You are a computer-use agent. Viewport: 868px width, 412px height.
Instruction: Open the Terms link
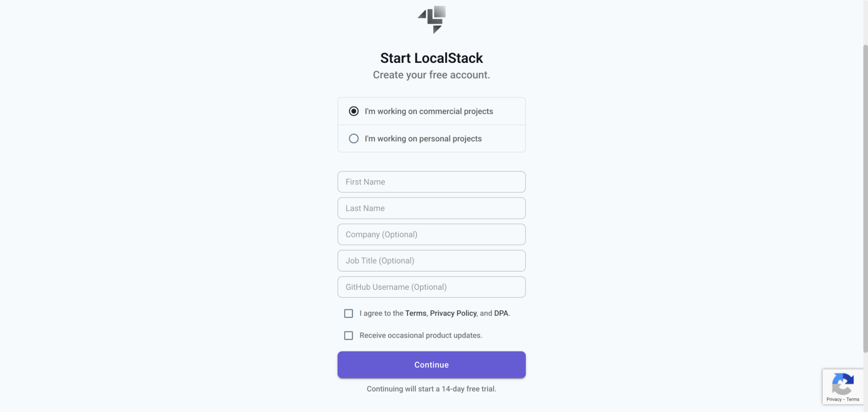click(416, 313)
